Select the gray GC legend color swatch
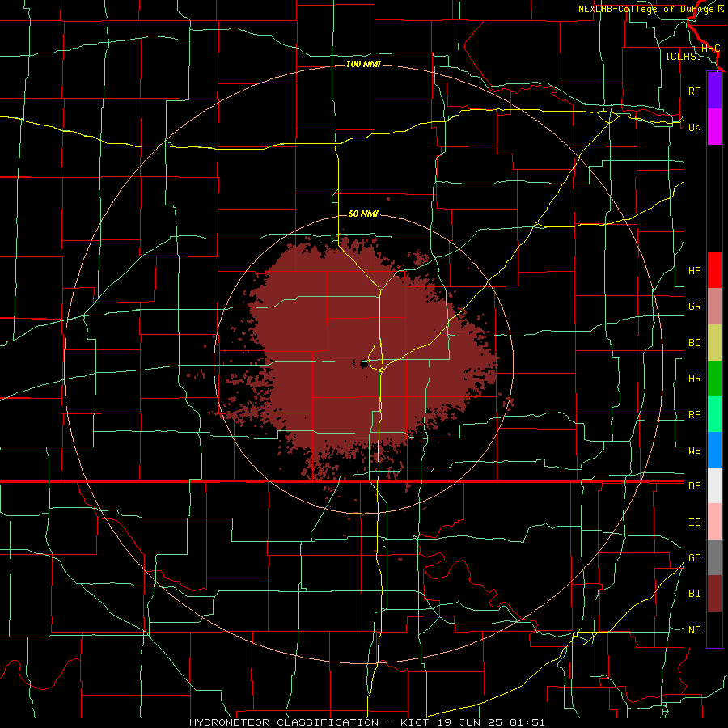Screen dimensions: 728x728 [714, 557]
